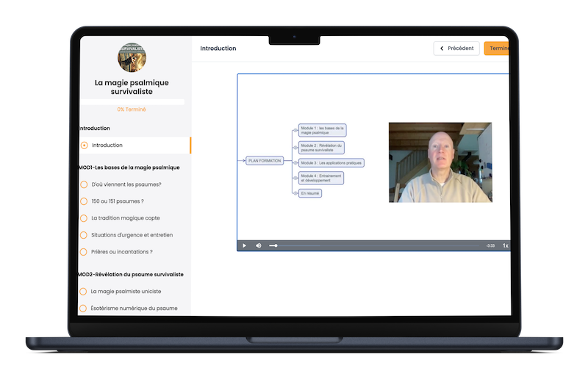Mute the video with the speaker icon

[x=259, y=245]
